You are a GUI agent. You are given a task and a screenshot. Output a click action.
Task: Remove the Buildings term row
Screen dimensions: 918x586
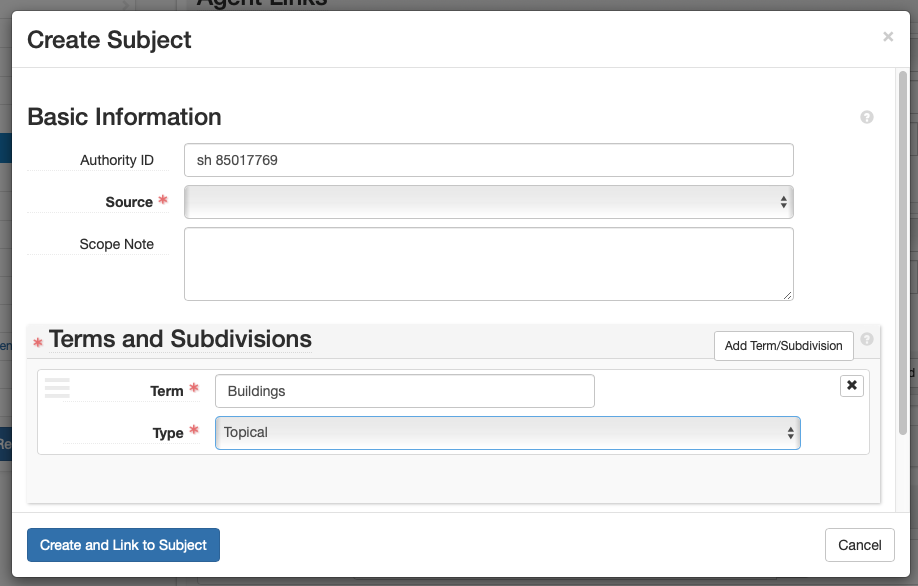pyautogui.click(x=851, y=385)
